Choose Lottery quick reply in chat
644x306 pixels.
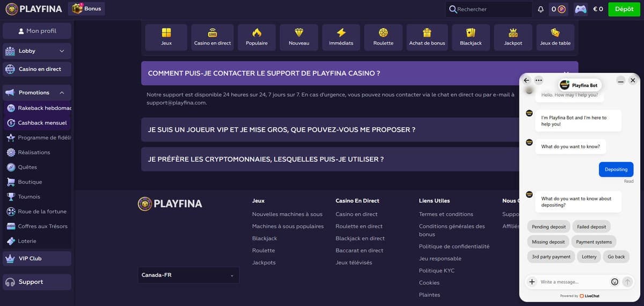[589, 257]
